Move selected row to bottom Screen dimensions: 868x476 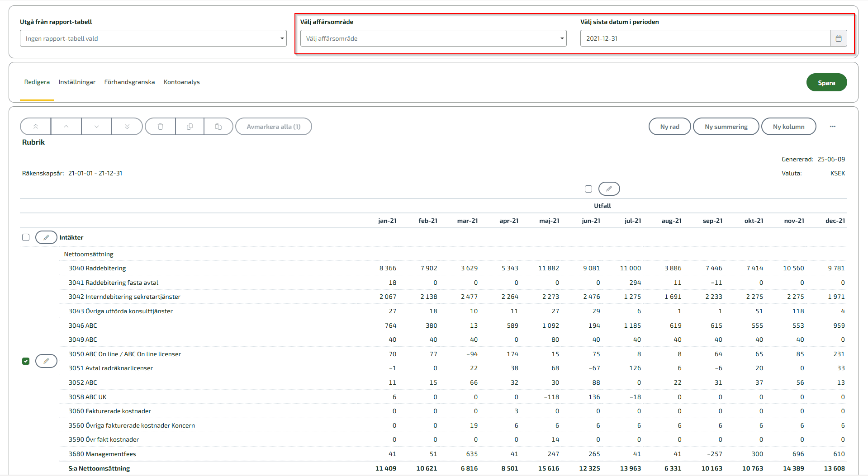coord(127,127)
